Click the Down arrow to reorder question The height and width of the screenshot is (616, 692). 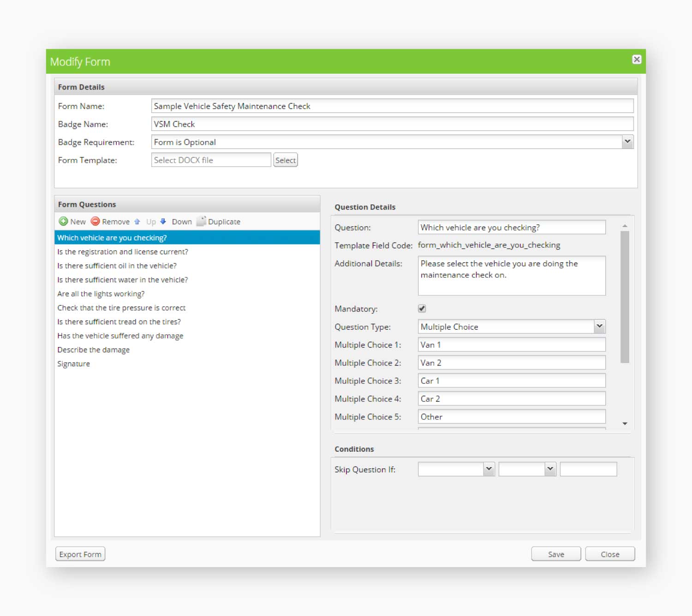(x=163, y=221)
